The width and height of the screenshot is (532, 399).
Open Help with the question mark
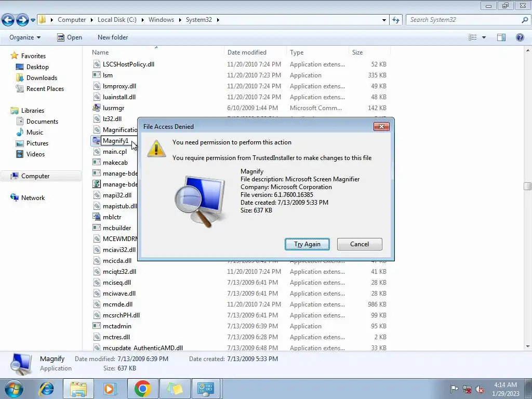(x=520, y=37)
